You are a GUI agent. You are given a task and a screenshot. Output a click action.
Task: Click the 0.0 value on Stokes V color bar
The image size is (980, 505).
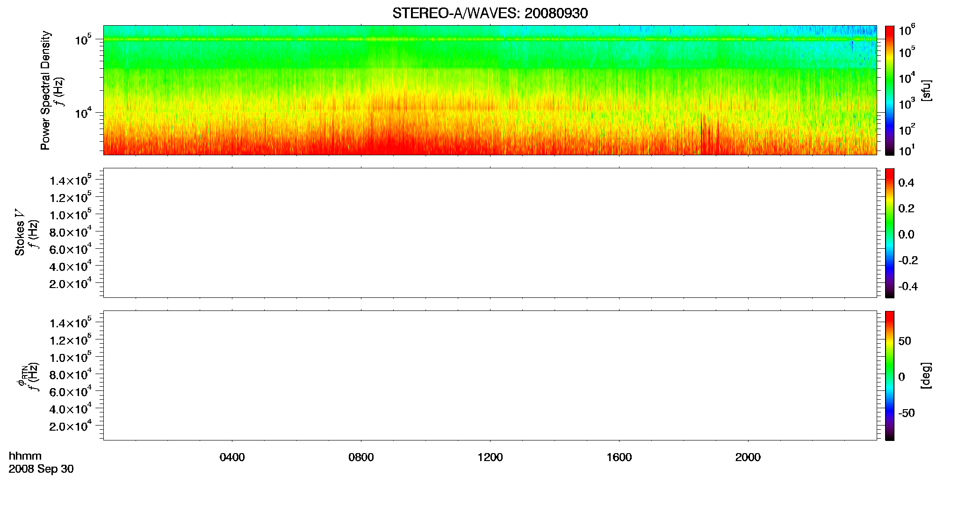pyautogui.click(x=906, y=234)
